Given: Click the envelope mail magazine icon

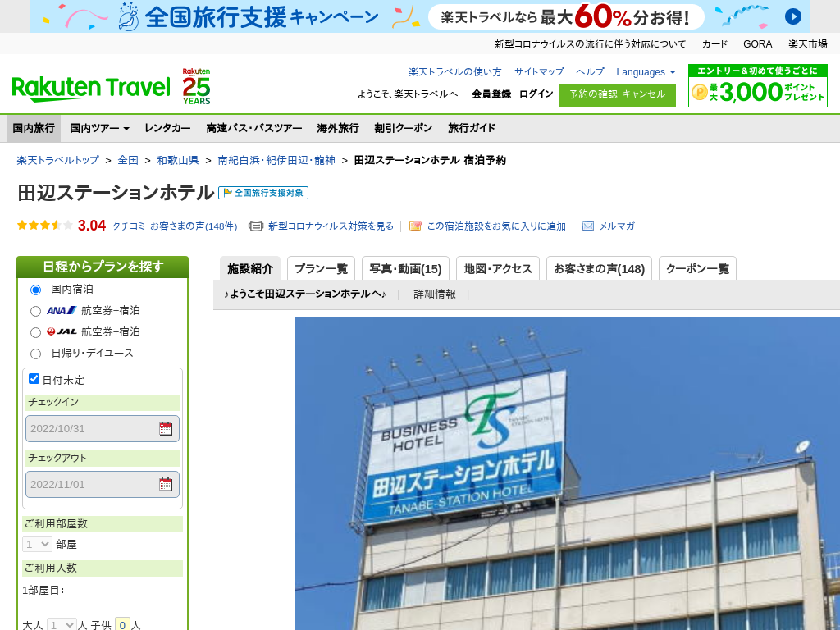Looking at the screenshot, I should [x=587, y=226].
